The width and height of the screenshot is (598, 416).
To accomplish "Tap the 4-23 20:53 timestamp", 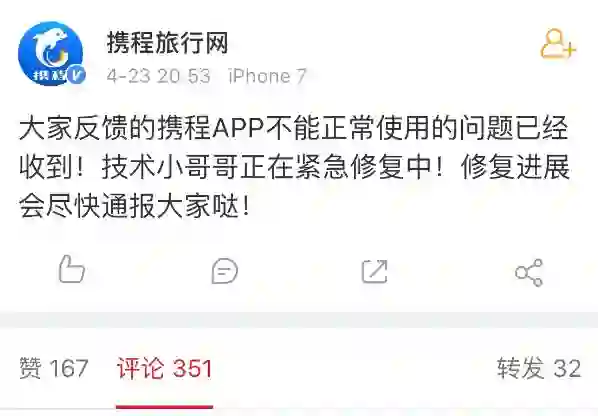I will (x=159, y=76).
